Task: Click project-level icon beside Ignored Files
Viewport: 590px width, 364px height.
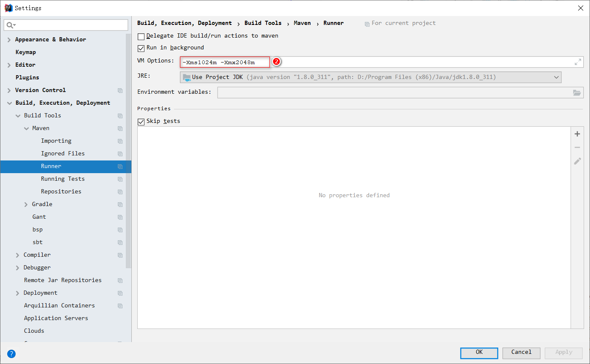Action: (x=120, y=154)
